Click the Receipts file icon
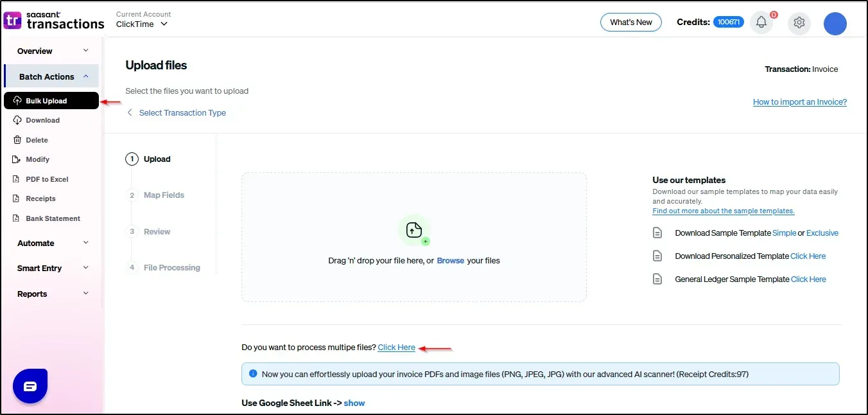This screenshot has height=415, width=868. 17,199
